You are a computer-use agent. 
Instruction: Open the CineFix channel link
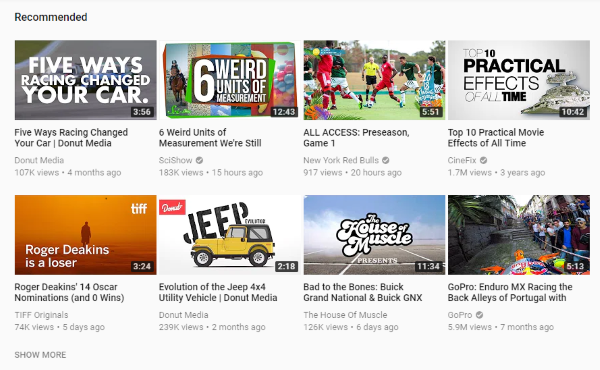pyautogui.click(x=462, y=160)
